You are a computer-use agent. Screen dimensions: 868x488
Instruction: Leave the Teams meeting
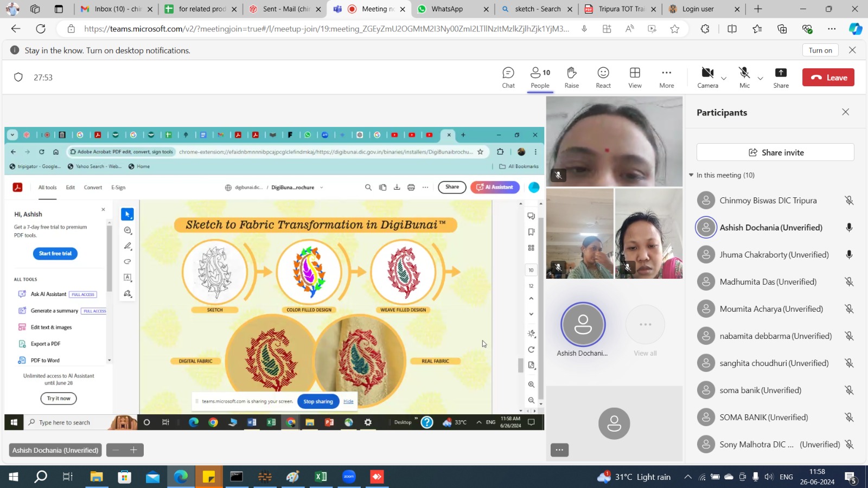click(x=828, y=78)
